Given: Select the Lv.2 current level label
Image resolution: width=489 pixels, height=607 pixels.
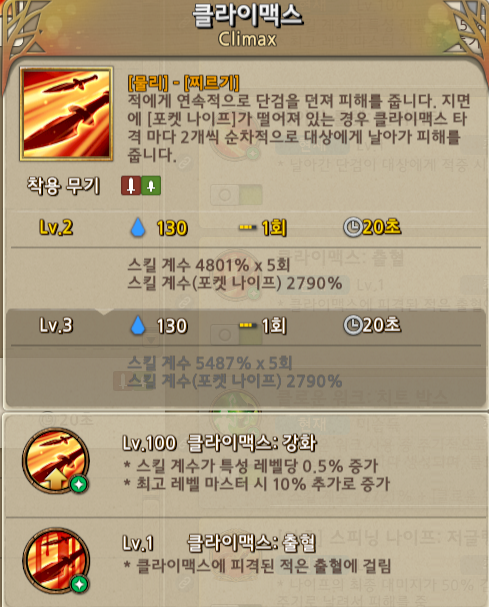Looking at the screenshot, I should pos(56,227).
